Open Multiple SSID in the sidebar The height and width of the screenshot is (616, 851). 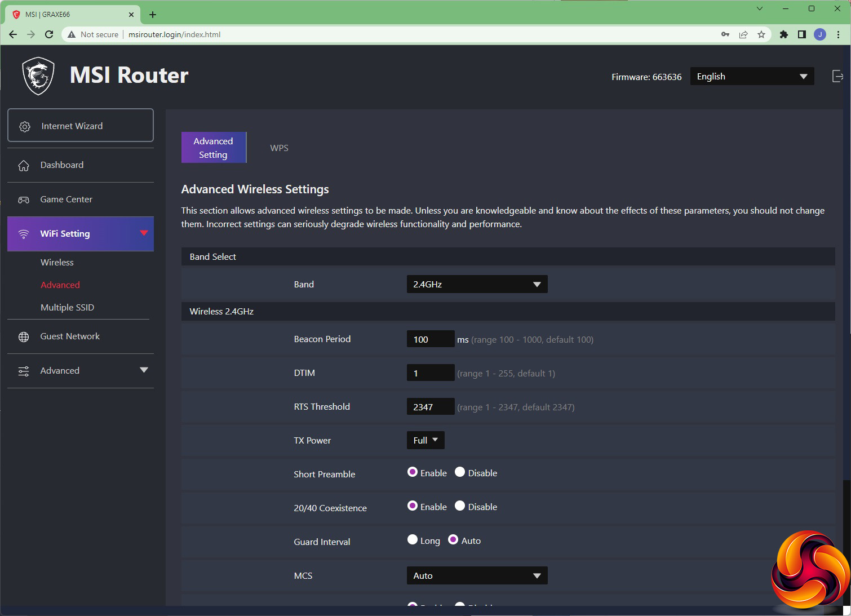[67, 308]
